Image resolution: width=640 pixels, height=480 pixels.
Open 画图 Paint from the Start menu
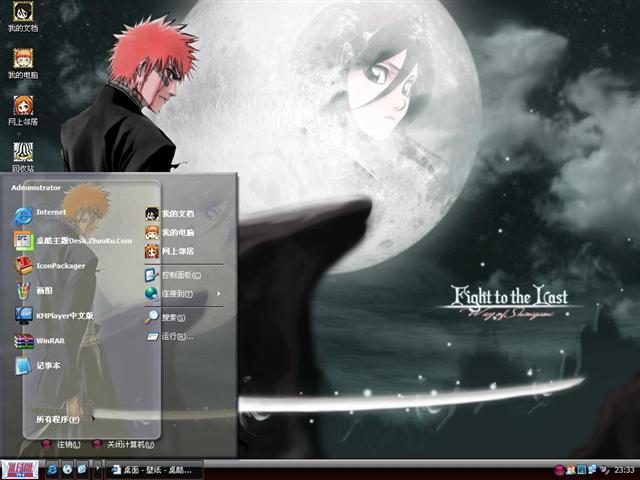coord(33,291)
